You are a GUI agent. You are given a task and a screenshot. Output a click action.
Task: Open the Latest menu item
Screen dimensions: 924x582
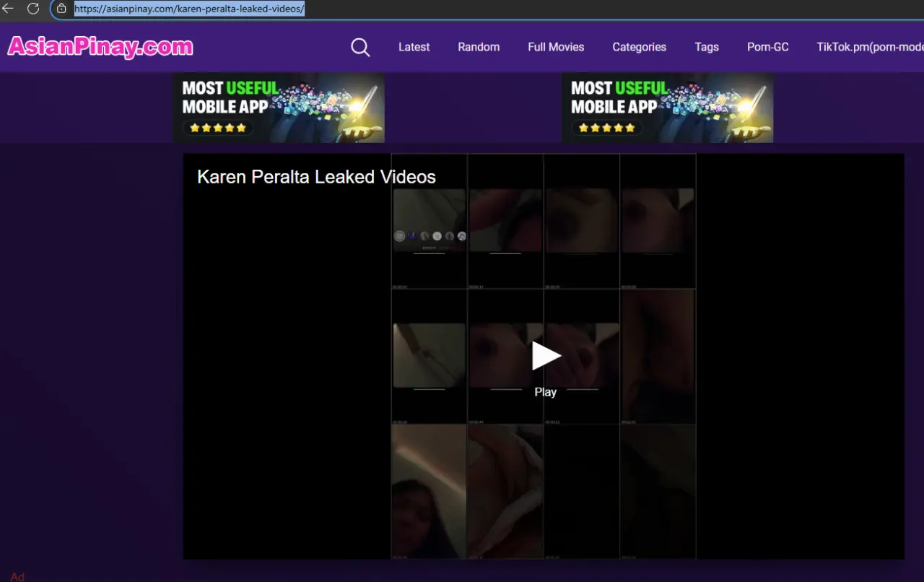(414, 47)
